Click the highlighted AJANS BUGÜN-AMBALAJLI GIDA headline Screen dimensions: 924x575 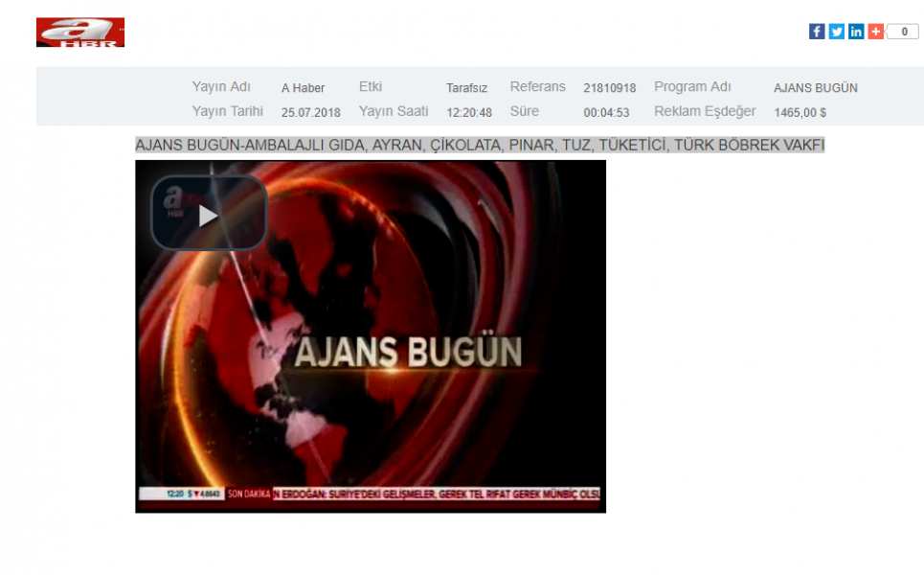pyautogui.click(x=480, y=145)
